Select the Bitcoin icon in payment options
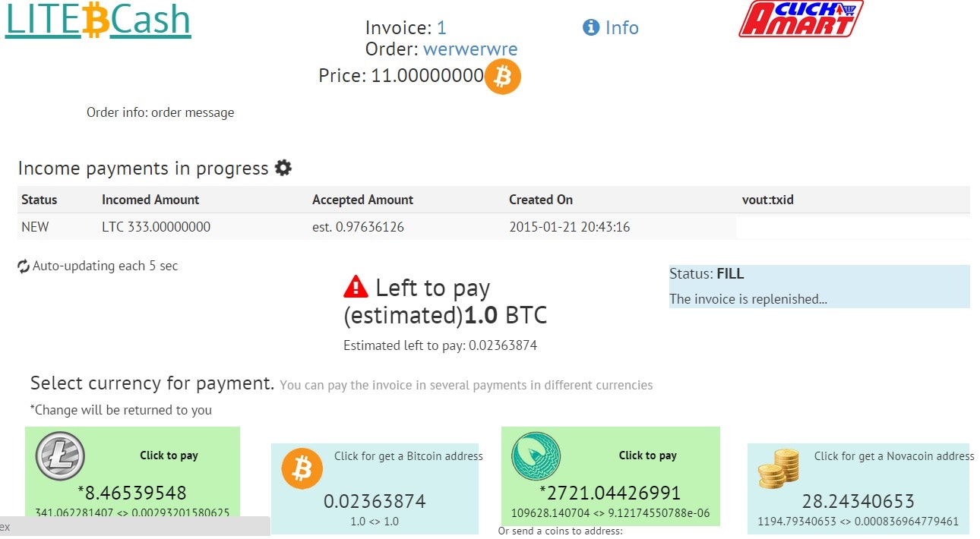Image resolution: width=980 pixels, height=539 pixels. 301,468
